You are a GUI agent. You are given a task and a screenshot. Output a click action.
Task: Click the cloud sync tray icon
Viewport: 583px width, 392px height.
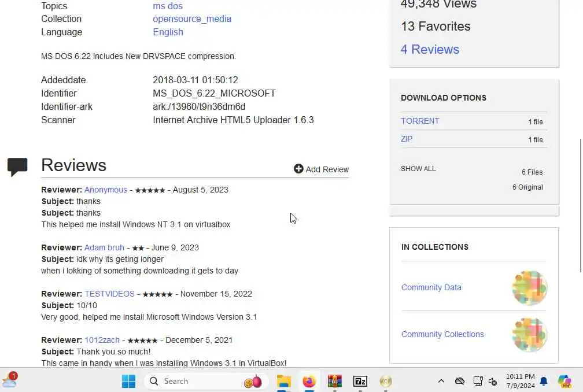[x=460, y=381]
